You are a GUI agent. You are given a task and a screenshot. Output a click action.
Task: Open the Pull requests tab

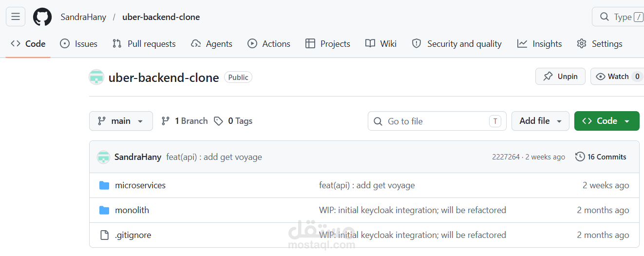(144, 44)
